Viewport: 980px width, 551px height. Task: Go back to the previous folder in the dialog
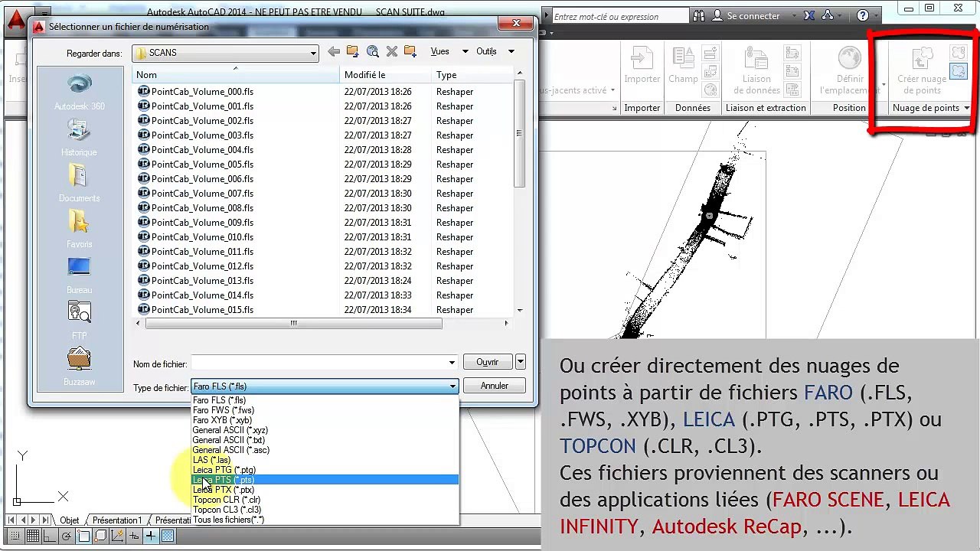click(x=333, y=51)
